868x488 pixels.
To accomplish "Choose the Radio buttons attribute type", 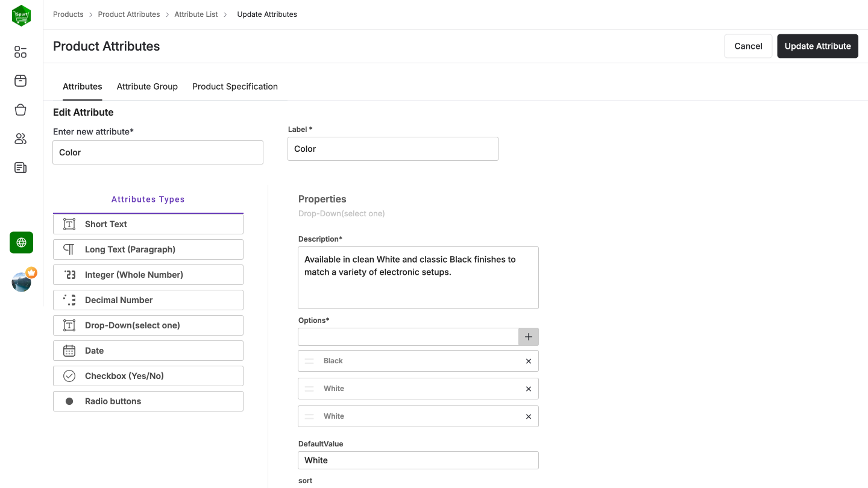I will pos(148,401).
